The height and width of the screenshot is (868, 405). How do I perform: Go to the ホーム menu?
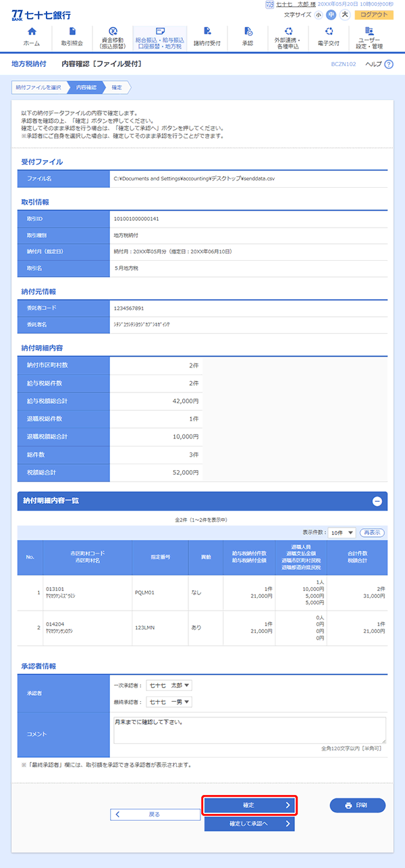(32, 38)
